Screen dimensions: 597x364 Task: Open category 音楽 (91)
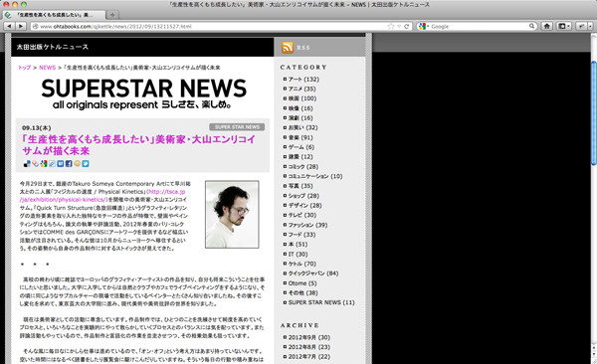pyautogui.click(x=300, y=137)
